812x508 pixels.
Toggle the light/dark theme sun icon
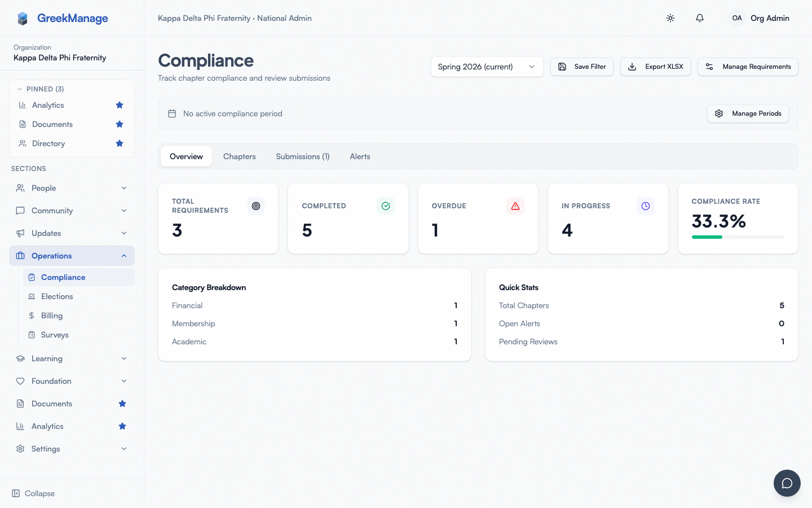(670, 18)
